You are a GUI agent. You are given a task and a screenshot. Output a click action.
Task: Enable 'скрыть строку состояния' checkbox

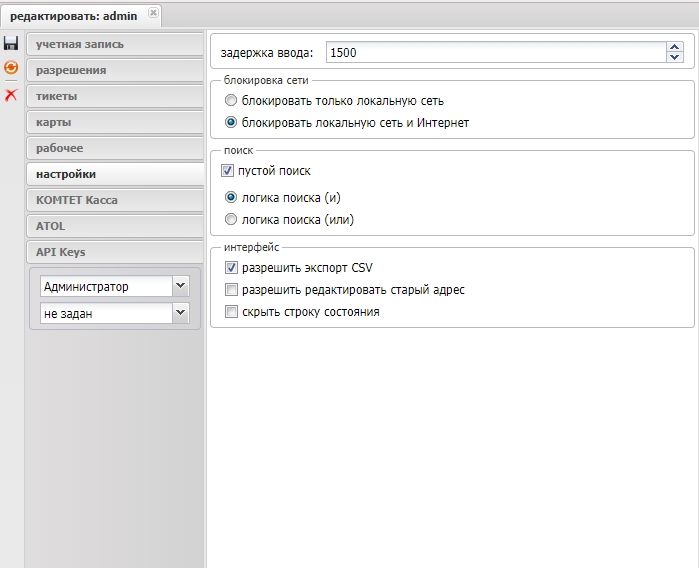point(232,312)
